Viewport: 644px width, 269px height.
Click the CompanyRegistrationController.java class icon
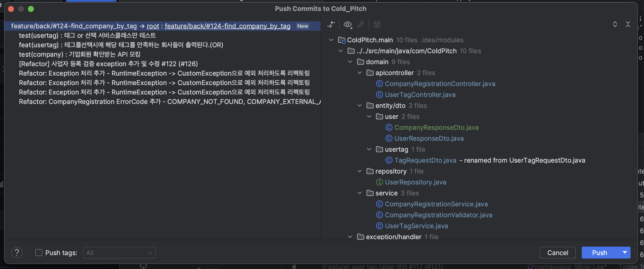[x=379, y=84]
